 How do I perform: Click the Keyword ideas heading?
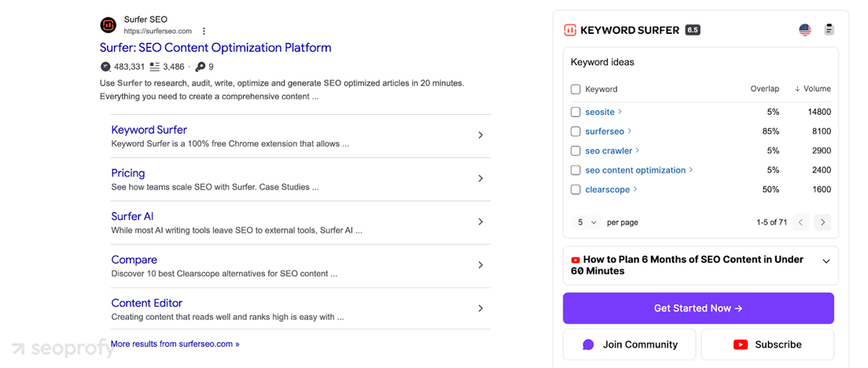pos(602,62)
